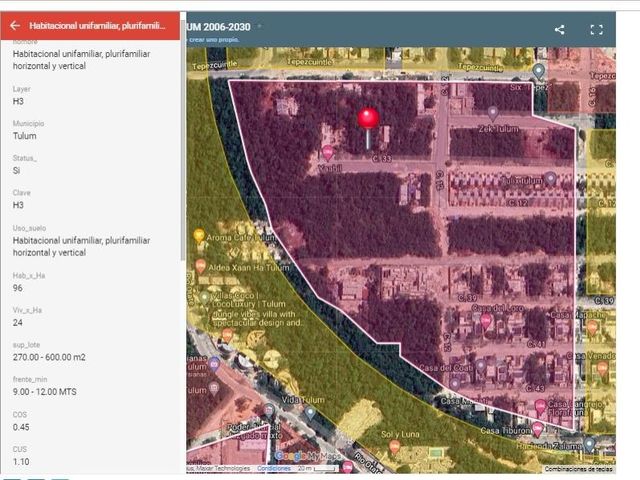640x480 pixels.
Task: Open the Condiciones link at map bottom
Action: (x=274, y=468)
